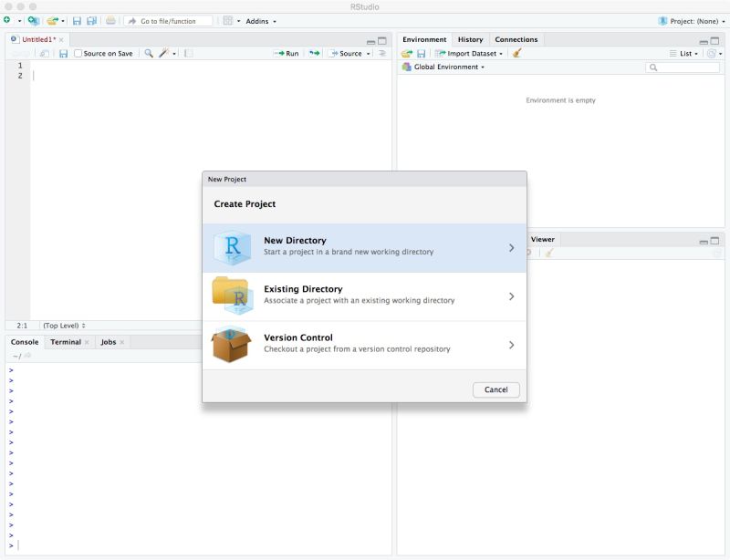
Task: Click the Run button
Action: pos(287,54)
